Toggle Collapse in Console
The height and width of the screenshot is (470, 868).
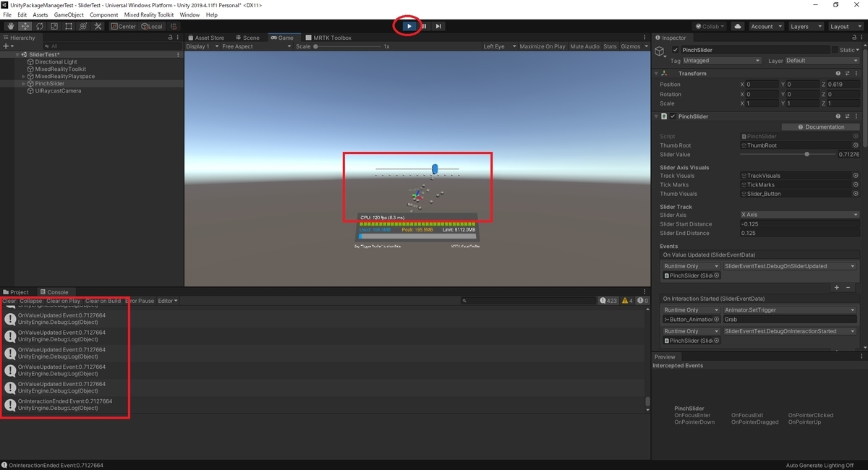pyautogui.click(x=30, y=301)
